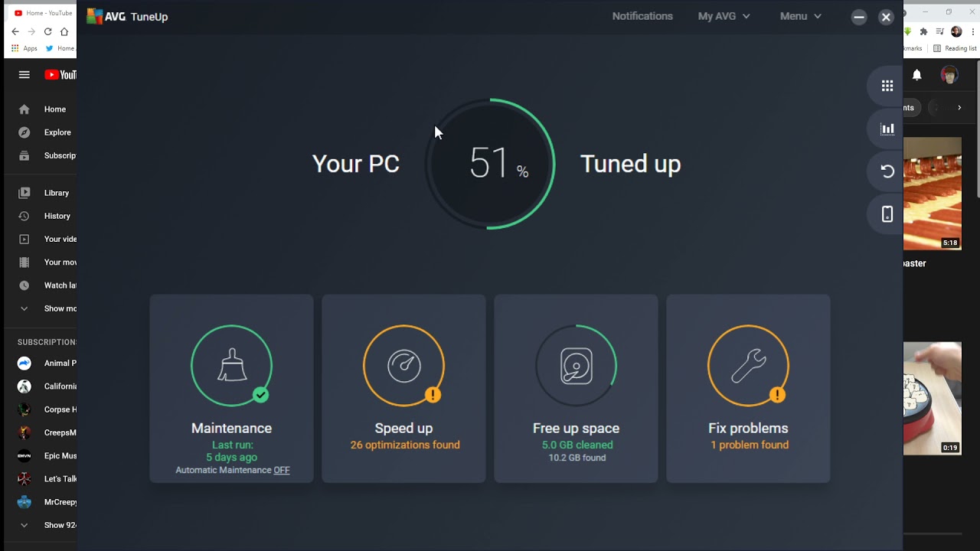Open the statistics bar chart icon
This screenshot has width=980, height=551.
coord(887,129)
